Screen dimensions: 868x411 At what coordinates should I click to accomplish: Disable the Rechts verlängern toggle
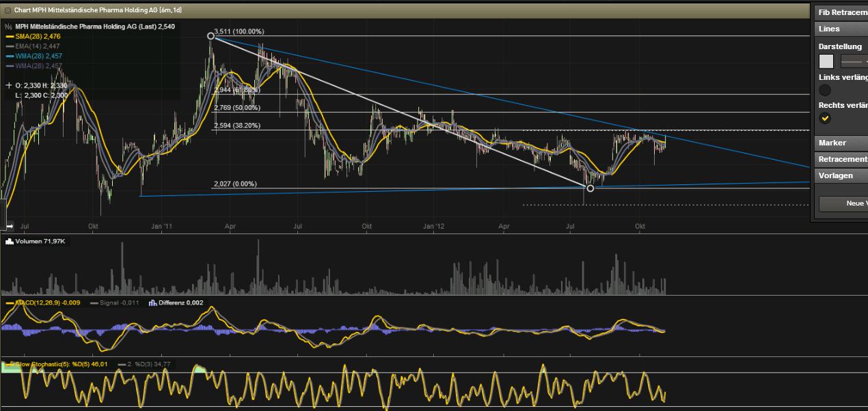[826, 118]
